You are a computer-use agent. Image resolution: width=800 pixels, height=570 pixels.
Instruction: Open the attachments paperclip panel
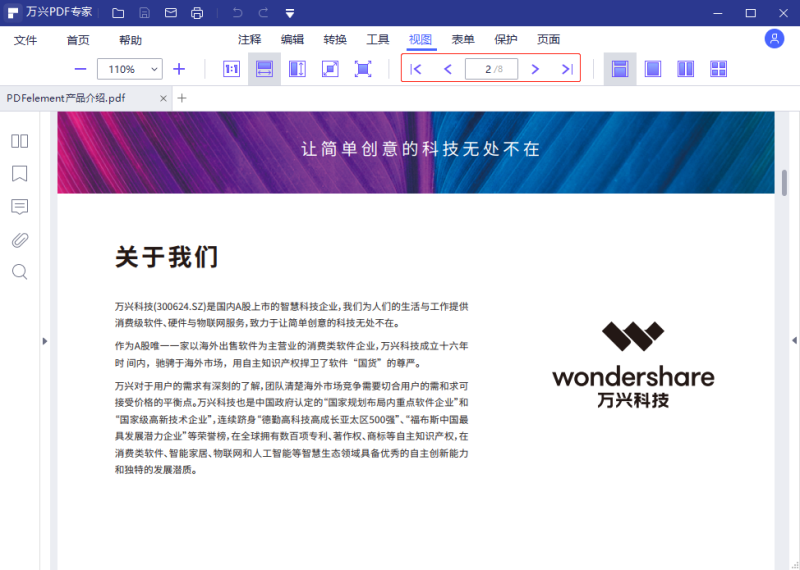(x=19, y=240)
